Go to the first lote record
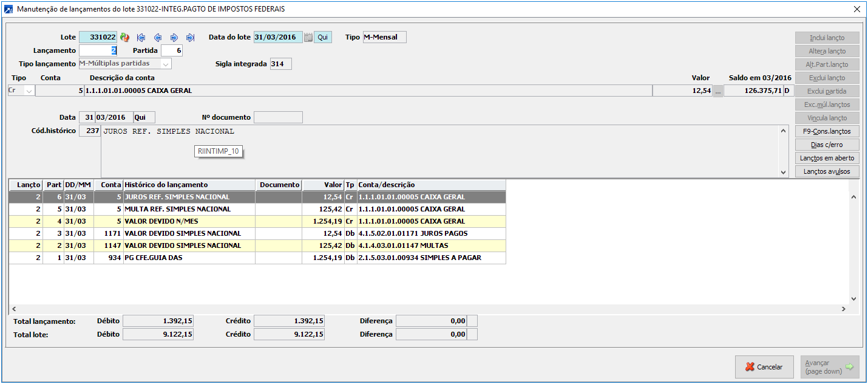This screenshot has height=384, width=868. point(141,38)
